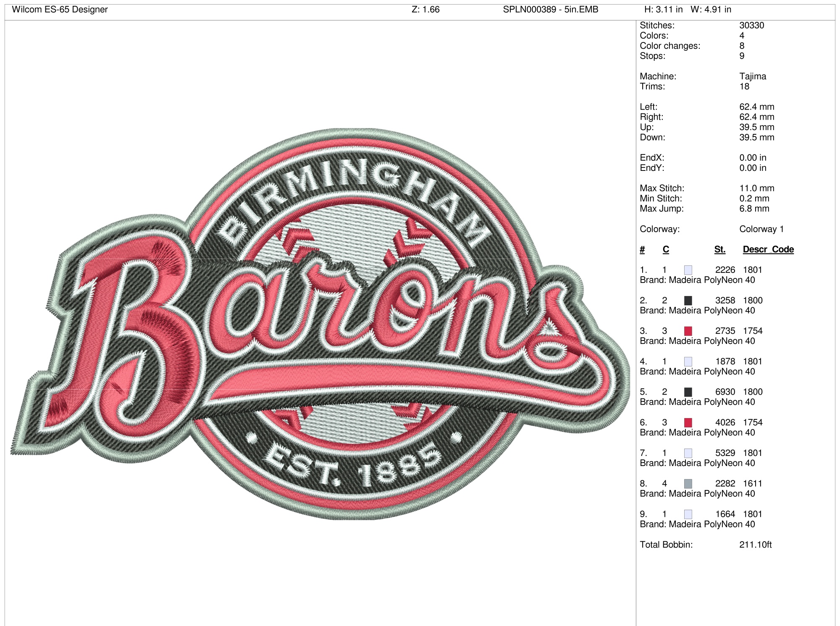Click the trims value '18'
Image resolution: width=840 pixels, height=626 pixels.
744,86
